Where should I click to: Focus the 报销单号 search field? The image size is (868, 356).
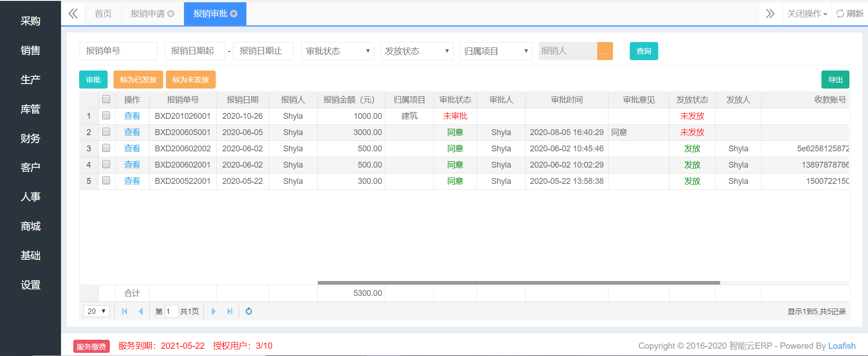pos(118,51)
